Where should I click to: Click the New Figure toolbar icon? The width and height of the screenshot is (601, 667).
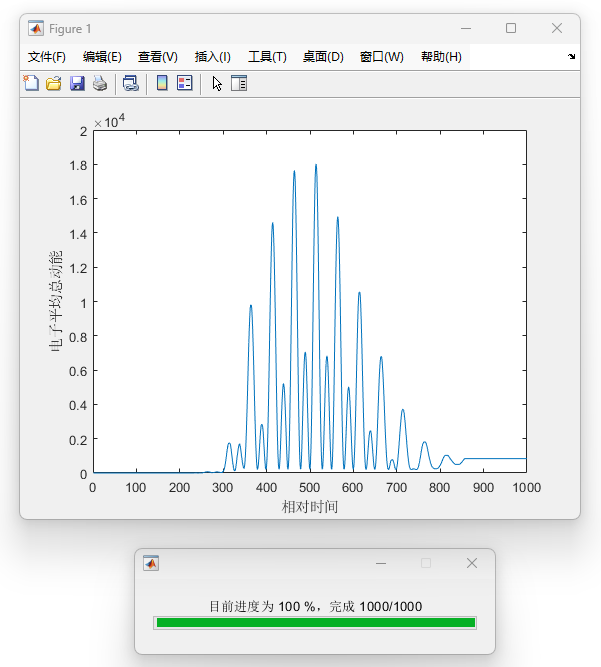click(x=31, y=84)
